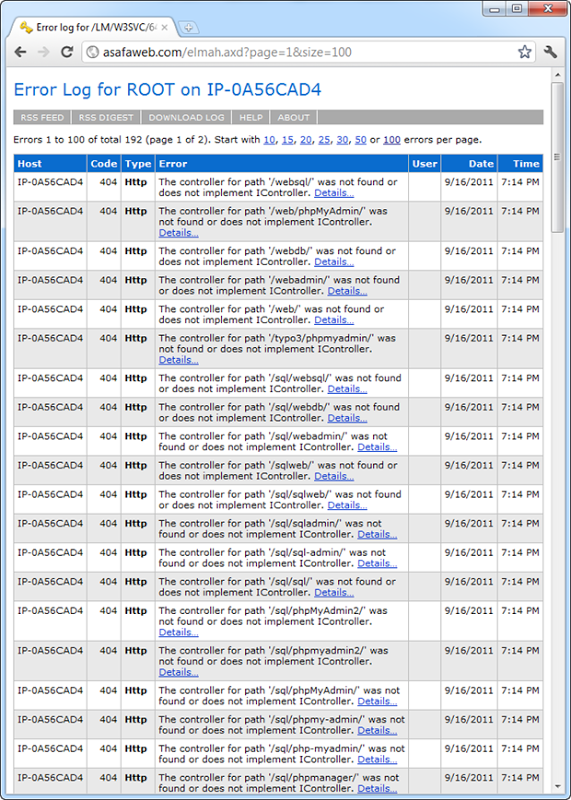Screen dimensions: 571x800
Task: Click the vertical scrollbar thumb
Action: (557, 157)
